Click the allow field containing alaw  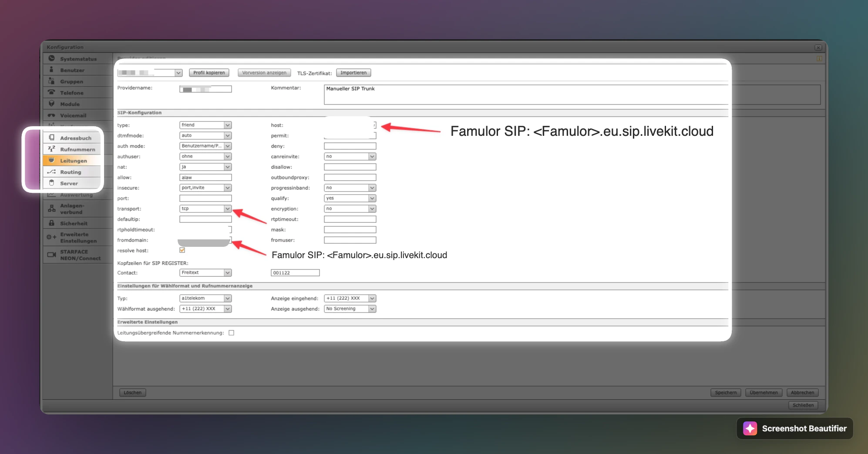tap(205, 177)
